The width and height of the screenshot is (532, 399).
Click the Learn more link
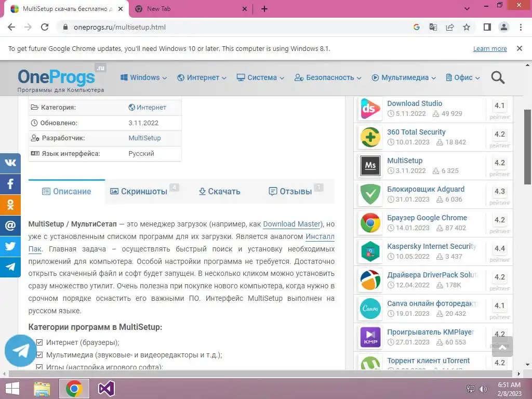490,48
